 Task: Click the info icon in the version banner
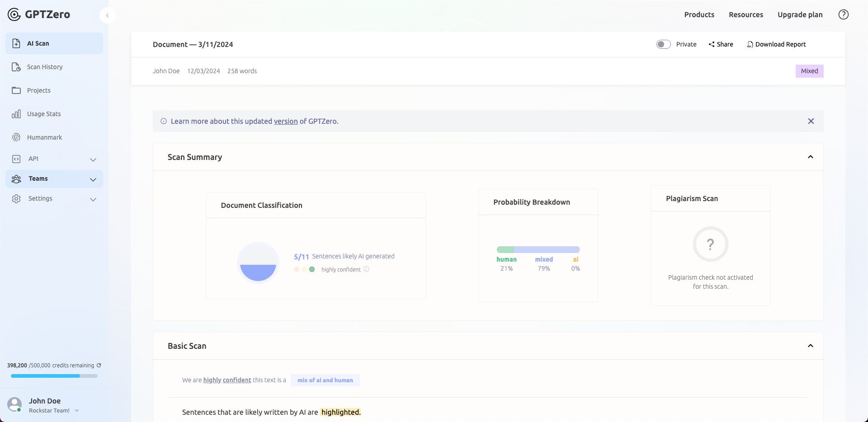pos(164,121)
